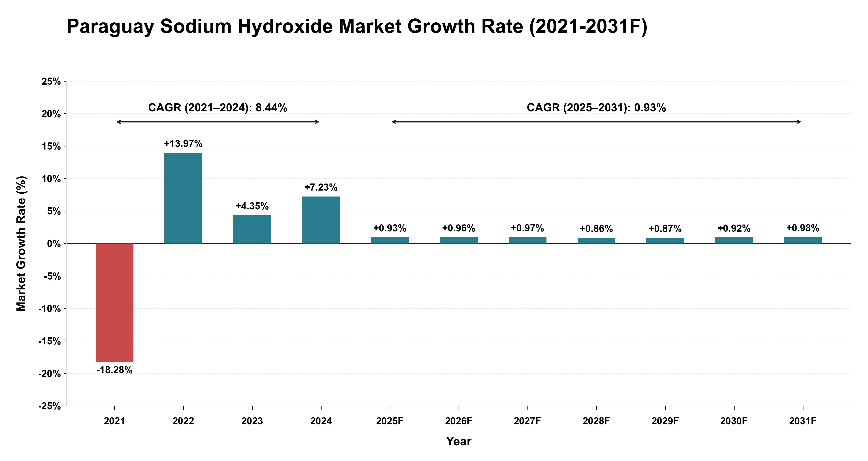
Task: Click the '5%' y-axis tick label
Action: click(x=54, y=211)
